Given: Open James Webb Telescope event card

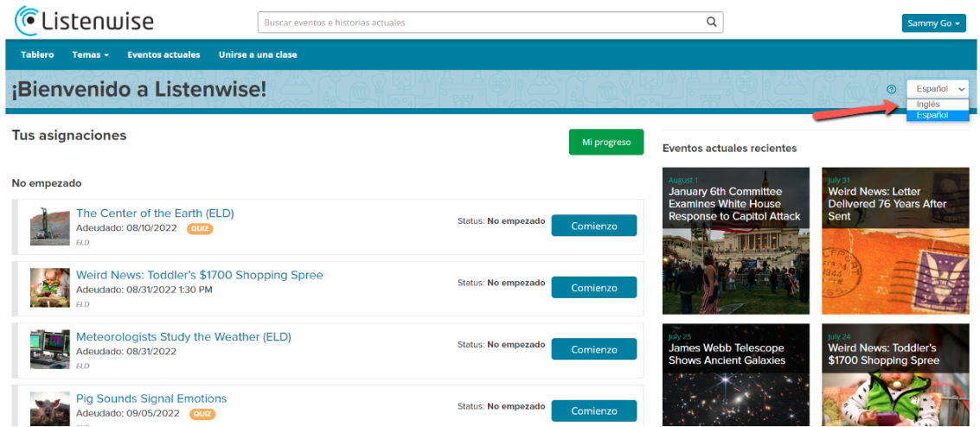Looking at the screenshot, I should (735, 374).
